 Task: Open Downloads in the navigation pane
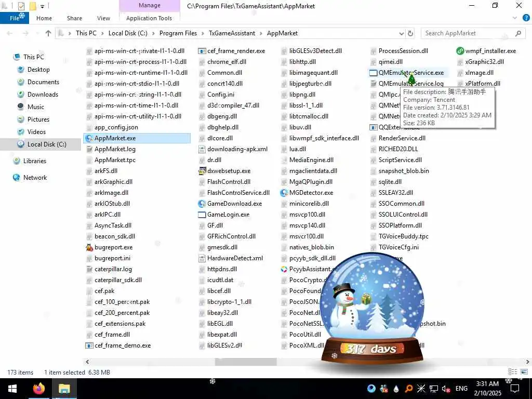point(43,95)
